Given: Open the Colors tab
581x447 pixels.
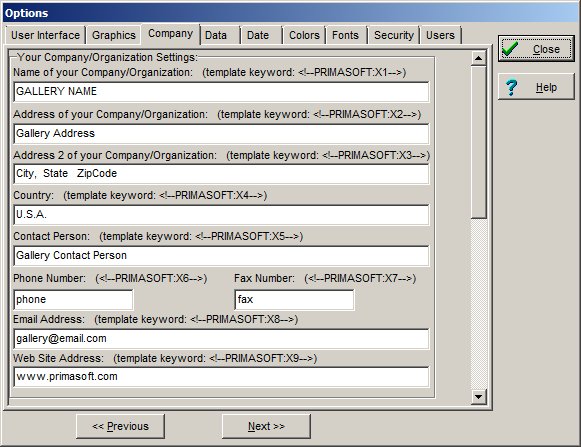Looking at the screenshot, I should pyautogui.click(x=304, y=35).
